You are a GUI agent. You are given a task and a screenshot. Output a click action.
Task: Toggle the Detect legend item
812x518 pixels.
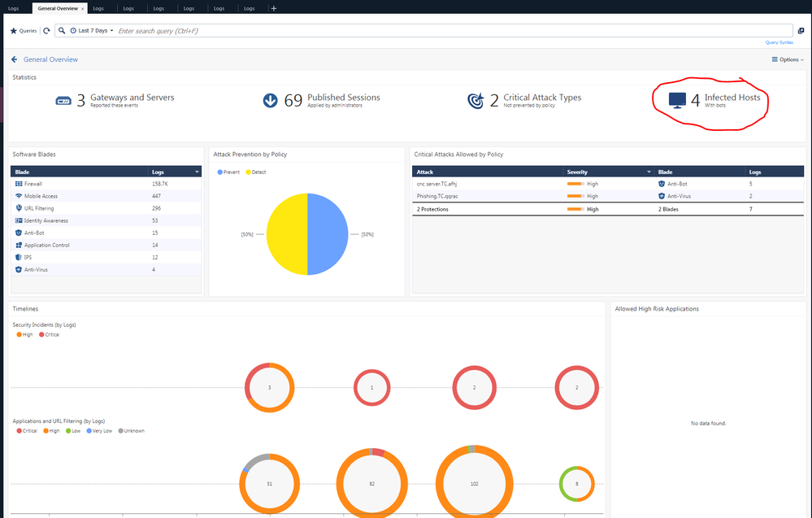click(x=256, y=172)
